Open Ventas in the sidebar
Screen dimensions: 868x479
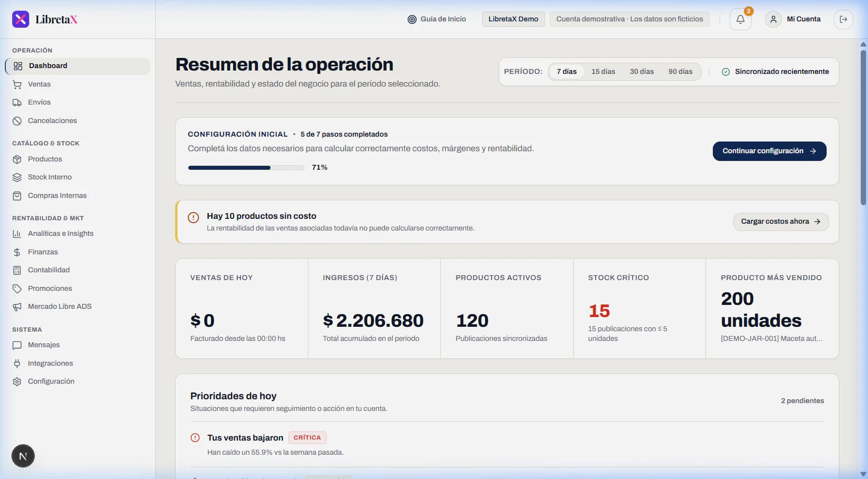pyautogui.click(x=78, y=85)
